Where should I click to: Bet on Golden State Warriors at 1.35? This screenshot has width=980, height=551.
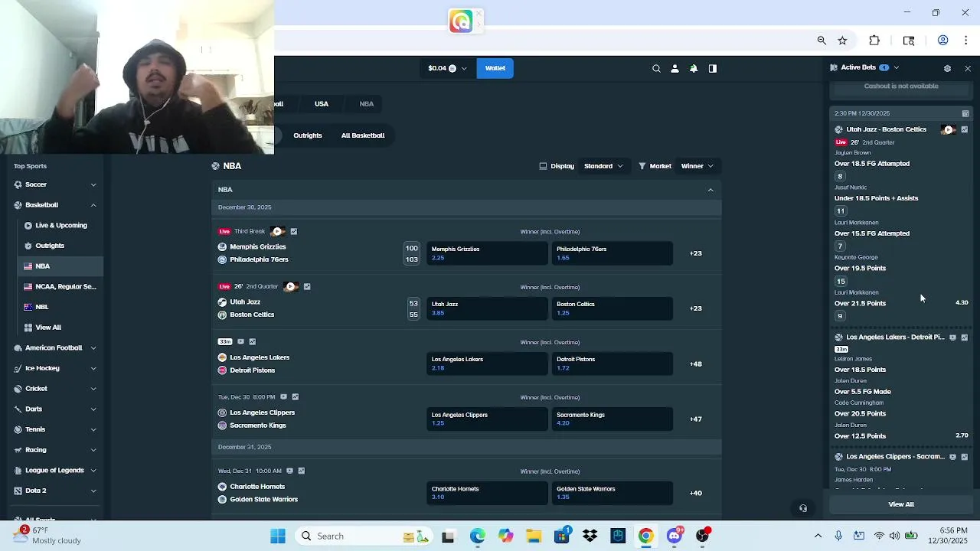coord(612,493)
